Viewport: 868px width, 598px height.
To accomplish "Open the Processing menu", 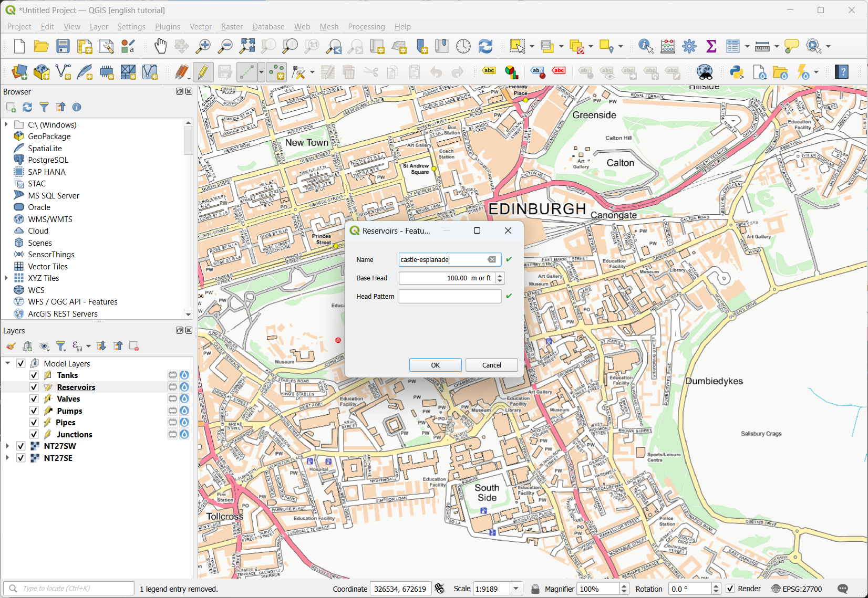I will coord(366,27).
